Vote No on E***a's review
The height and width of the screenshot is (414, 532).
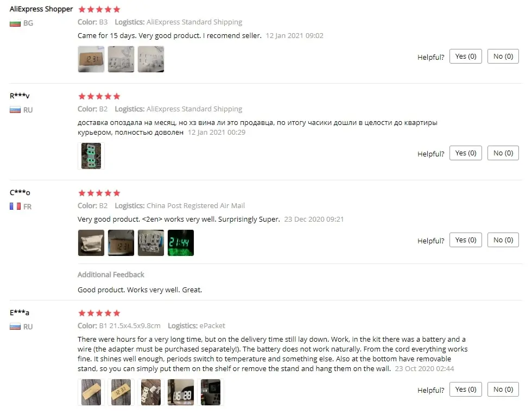coord(503,390)
